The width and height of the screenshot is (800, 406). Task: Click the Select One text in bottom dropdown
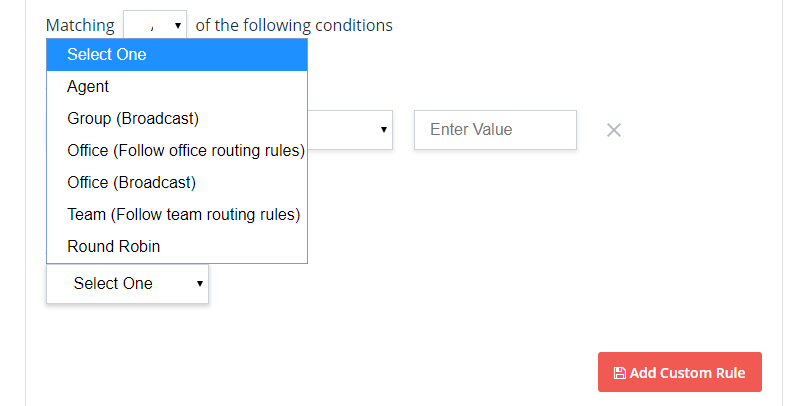click(x=113, y=284)
